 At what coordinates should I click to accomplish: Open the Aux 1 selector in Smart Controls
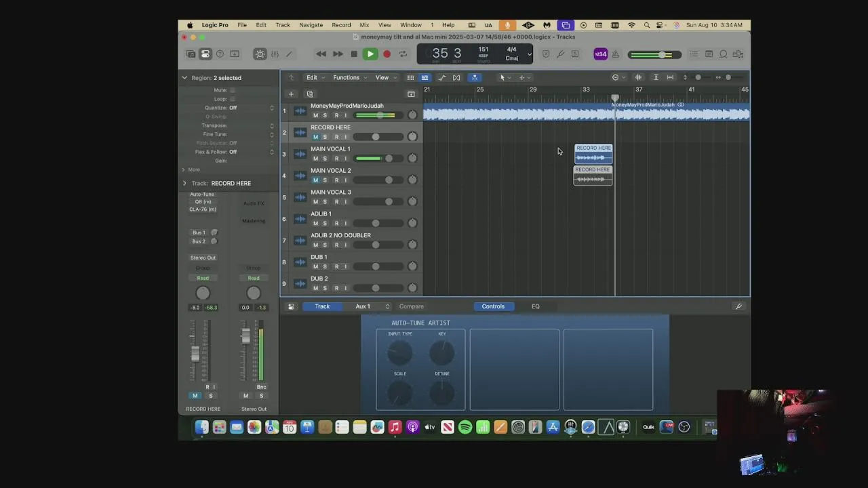coord(372,306)
